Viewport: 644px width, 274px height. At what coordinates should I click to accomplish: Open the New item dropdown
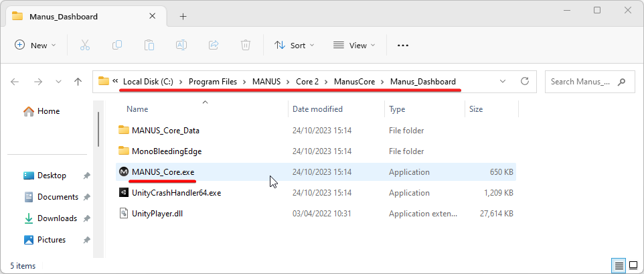pos(35,45)
